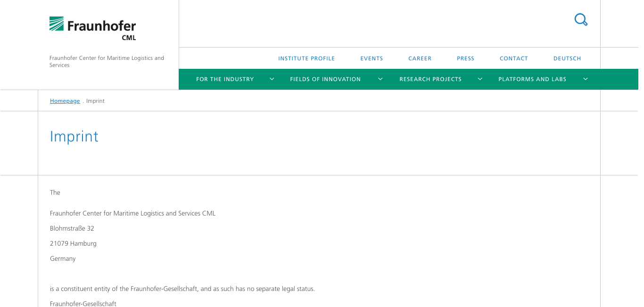Click the bottom 'Fraunhofer-Gesellschaft' line
Screen dimensions: 644x307
[x=83, y=304]
